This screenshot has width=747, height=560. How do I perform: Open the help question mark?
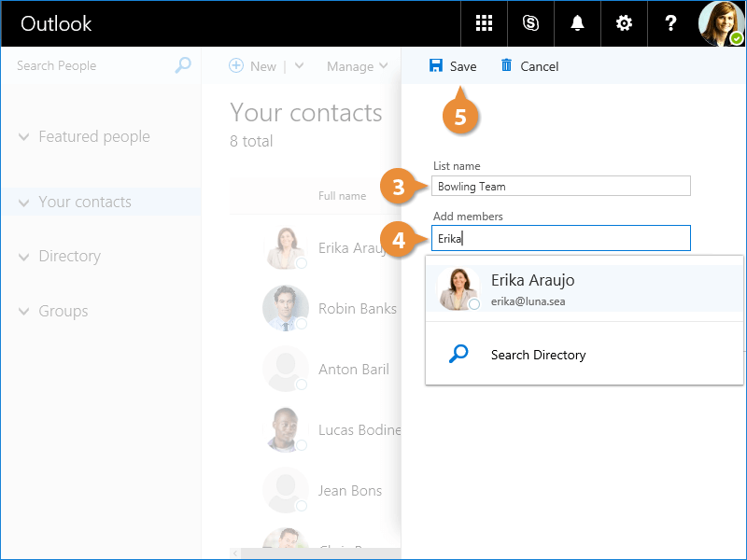(x=670, y=23)
